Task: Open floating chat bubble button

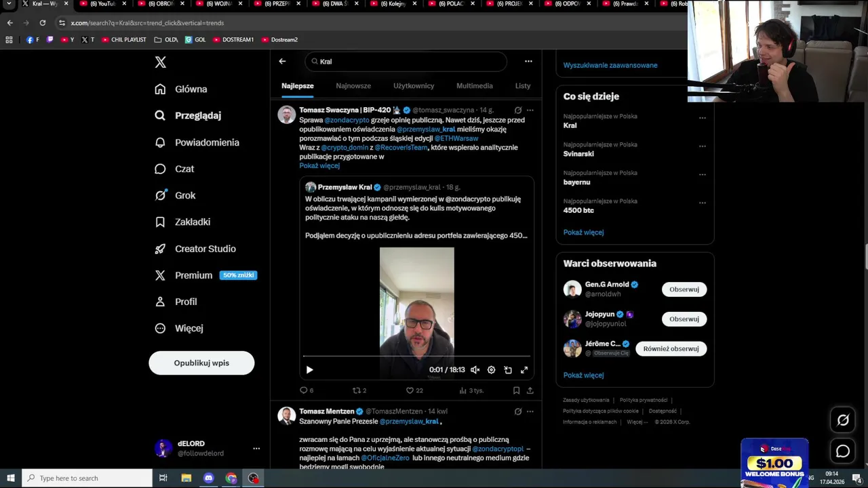Action: 843,451
